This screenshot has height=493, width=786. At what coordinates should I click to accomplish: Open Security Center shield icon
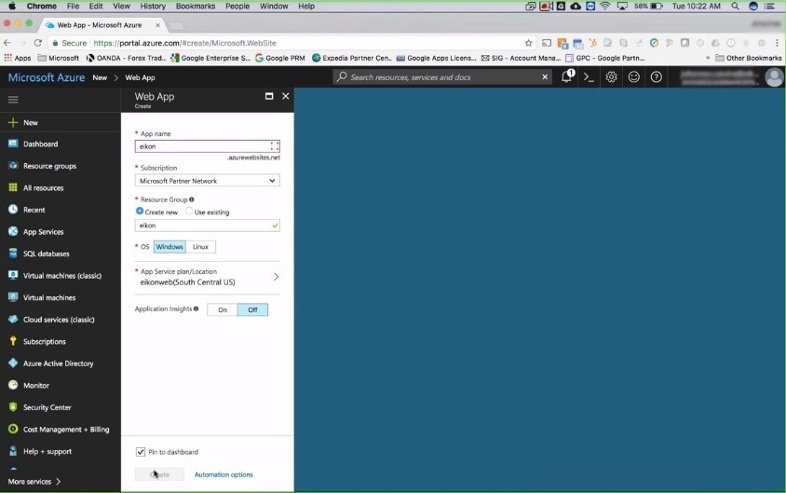point(13,407)
